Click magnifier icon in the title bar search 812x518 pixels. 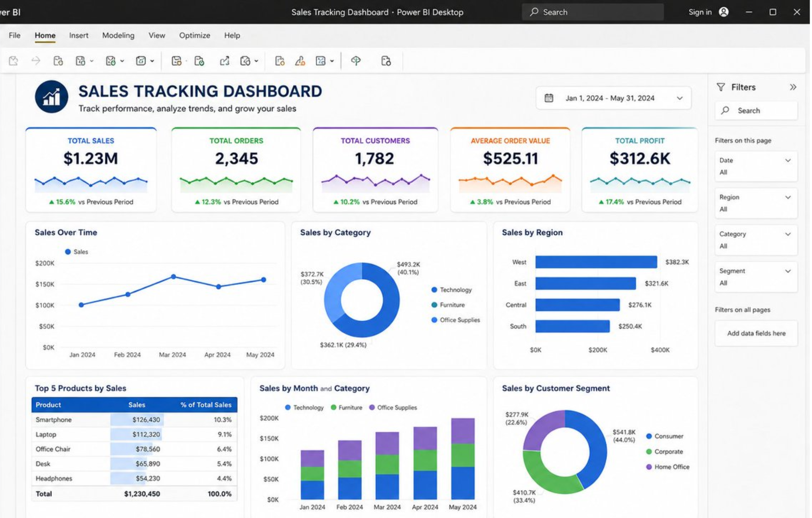(x=534, y=12)
